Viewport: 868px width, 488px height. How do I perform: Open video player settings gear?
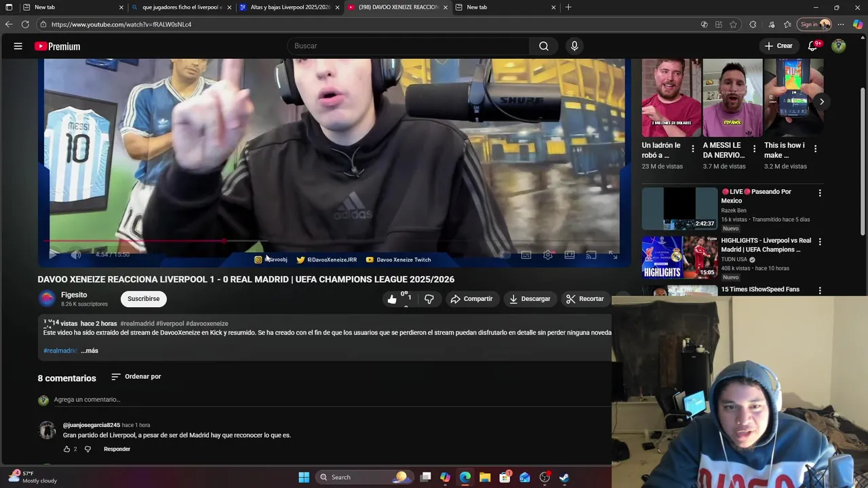pos(548,255)
